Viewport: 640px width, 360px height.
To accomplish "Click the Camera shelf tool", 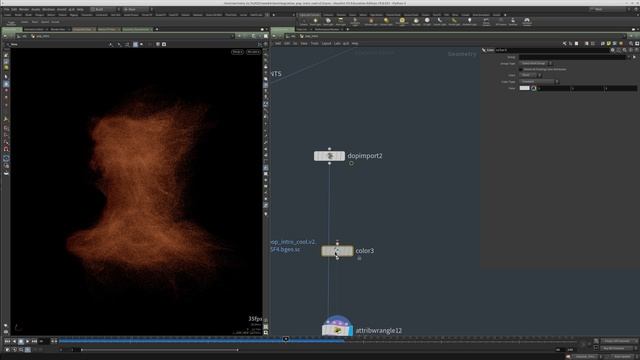I will [304, 22].
